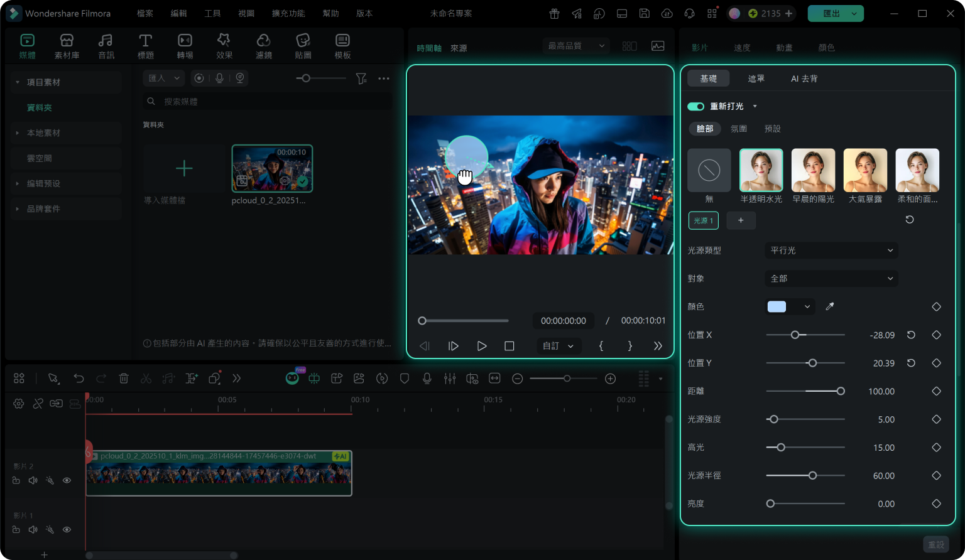965x560 pixels.
Task: Open the audio mixer icon in timeline toolbar
Action: (450, 379)
